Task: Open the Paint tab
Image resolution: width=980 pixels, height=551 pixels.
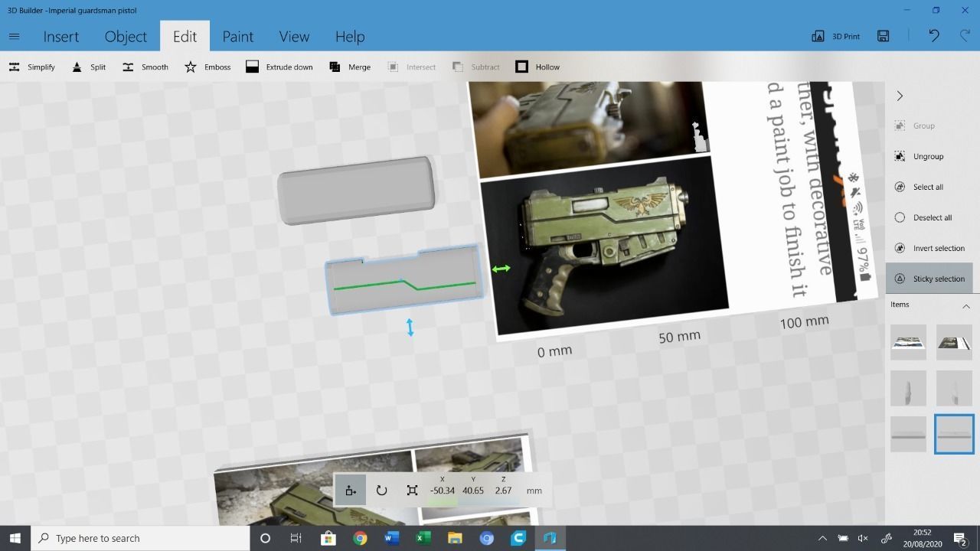Action: (238, 36)
